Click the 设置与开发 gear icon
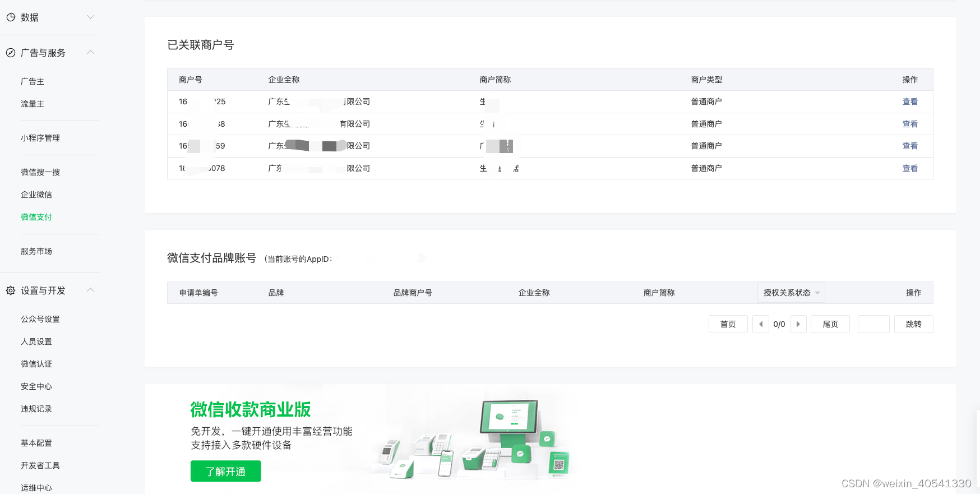 [11, 290]
